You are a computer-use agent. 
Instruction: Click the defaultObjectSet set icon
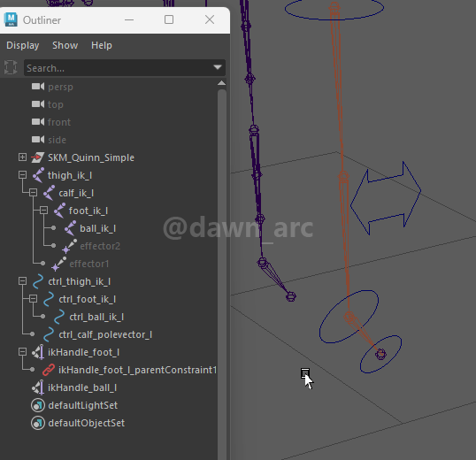tap(38, 423)
